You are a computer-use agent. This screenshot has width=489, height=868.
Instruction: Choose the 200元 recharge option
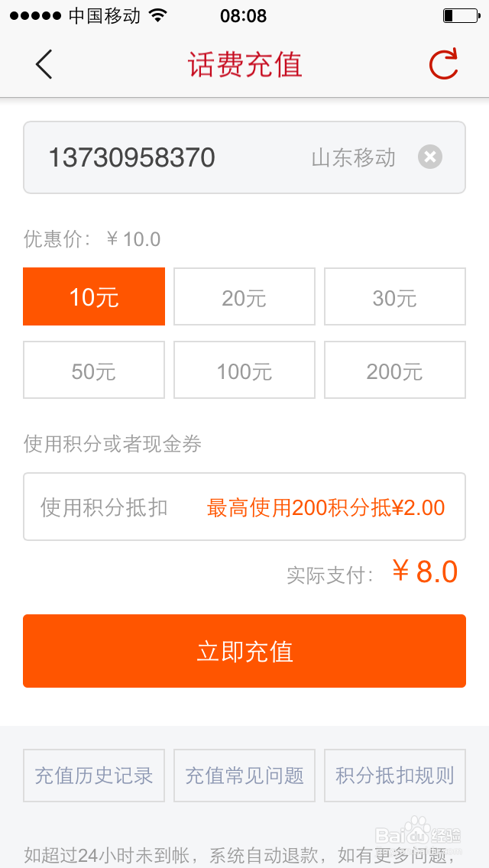pos(395,370)
